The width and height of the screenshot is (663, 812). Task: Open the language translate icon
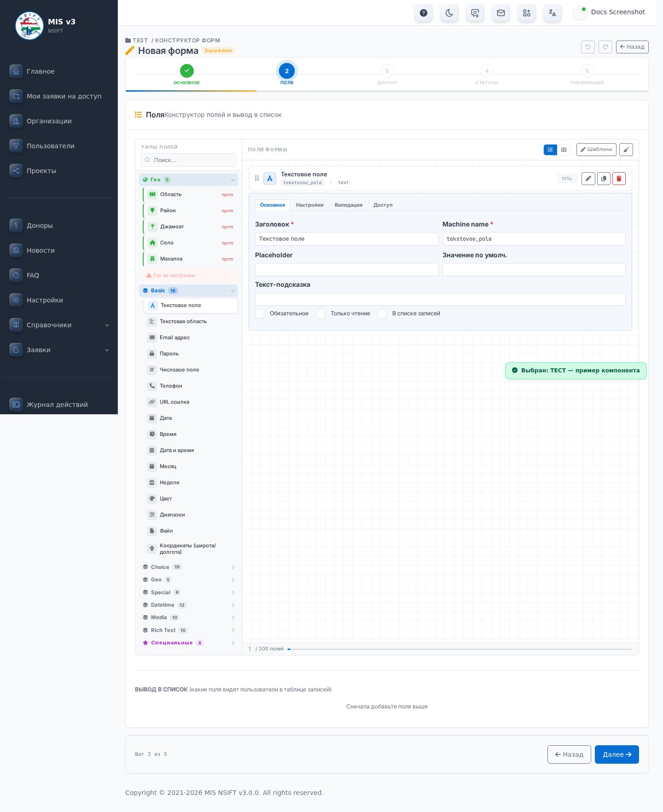(552, 13)
